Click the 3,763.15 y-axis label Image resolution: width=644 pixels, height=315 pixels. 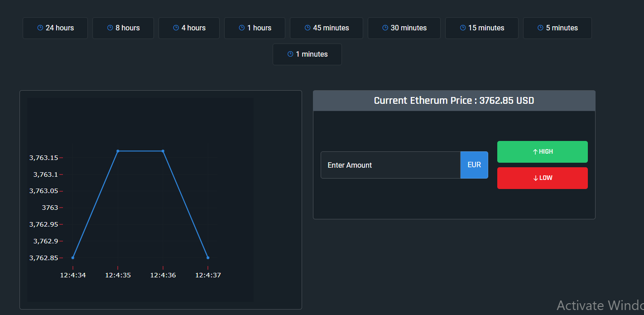tap(44, 158)
